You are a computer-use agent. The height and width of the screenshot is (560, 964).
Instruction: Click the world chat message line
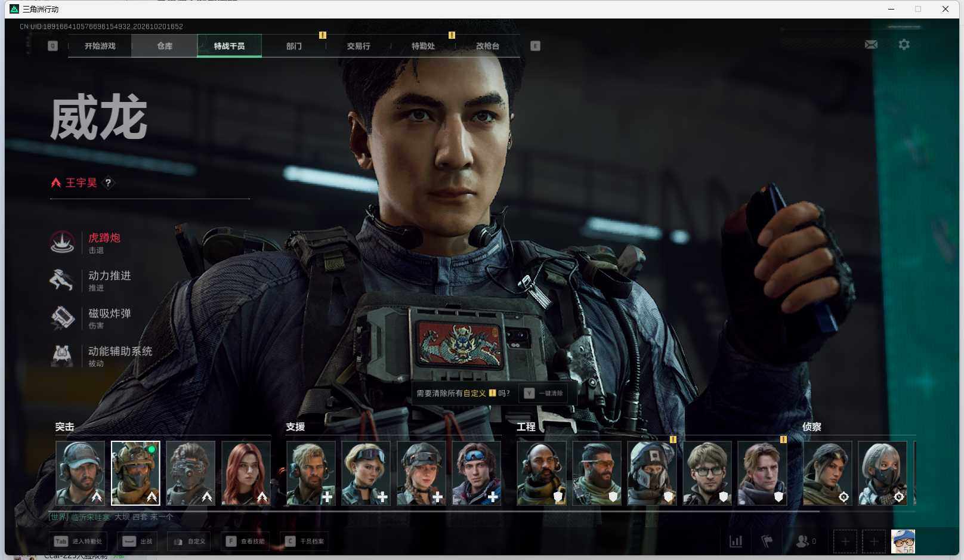111,516
